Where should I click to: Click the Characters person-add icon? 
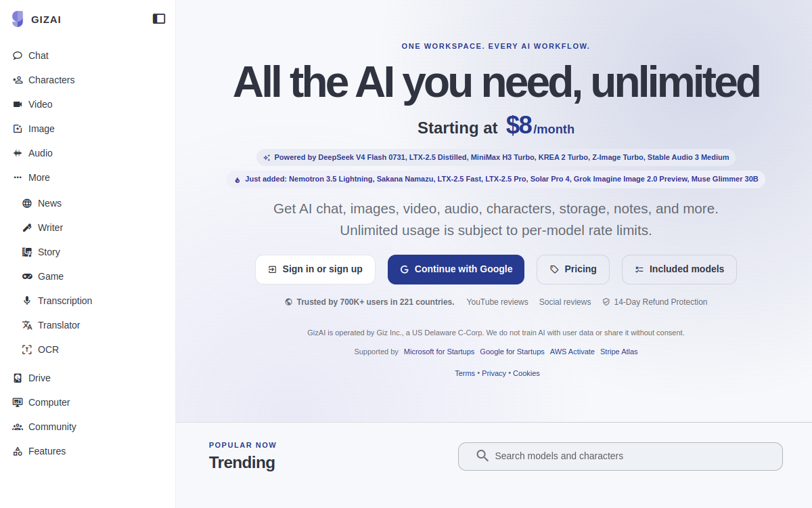(x=18, y=80)
